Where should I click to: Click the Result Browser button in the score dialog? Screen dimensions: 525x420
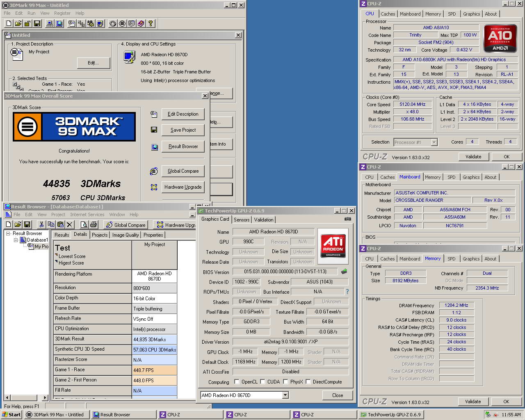183,146
